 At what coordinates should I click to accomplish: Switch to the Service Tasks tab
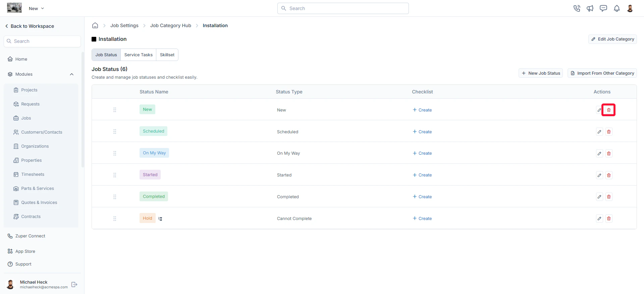pos(139,55)
